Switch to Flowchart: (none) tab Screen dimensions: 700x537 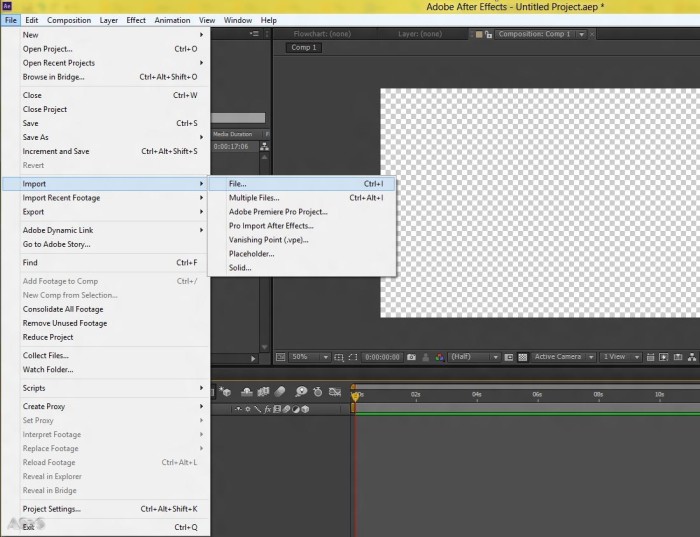tap(322, 34)
